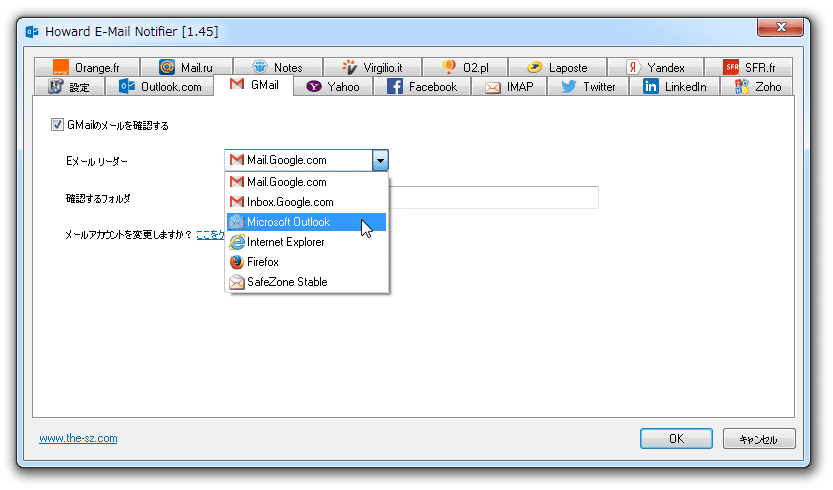Select SafeZone Stable option

[x=307, y=282]
